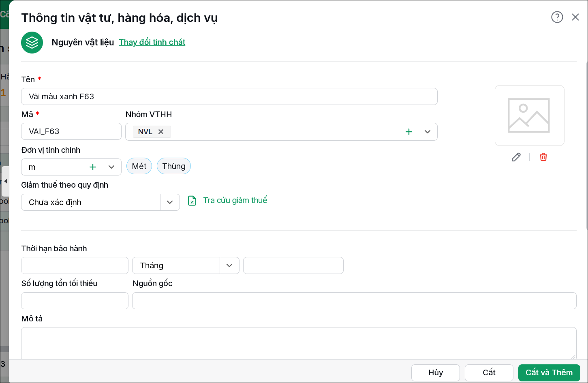This screenshot has width=588, height=383.
Task: Close the item information dialog
Action: pyautogui.click(x=575, y=17)
